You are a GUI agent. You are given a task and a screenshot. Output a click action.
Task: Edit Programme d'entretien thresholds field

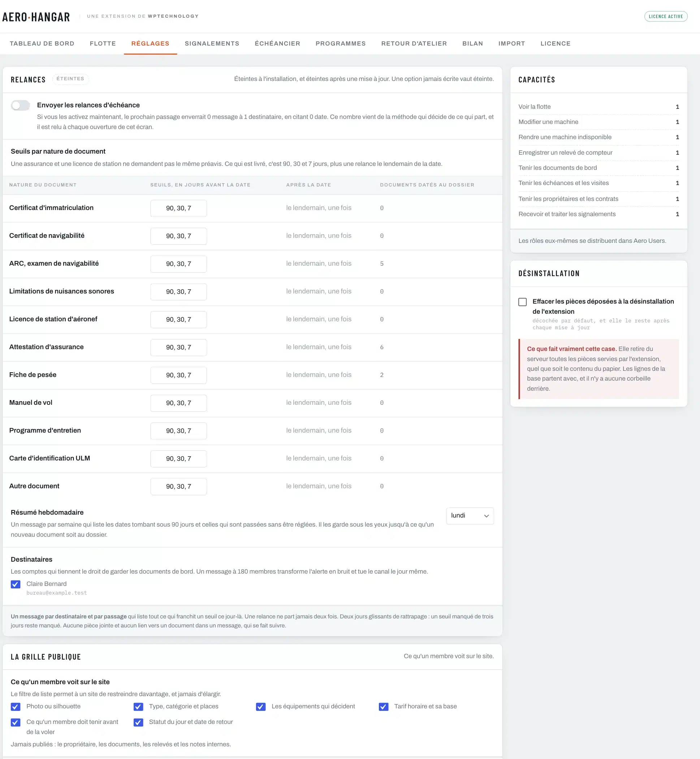coord(178,431)
